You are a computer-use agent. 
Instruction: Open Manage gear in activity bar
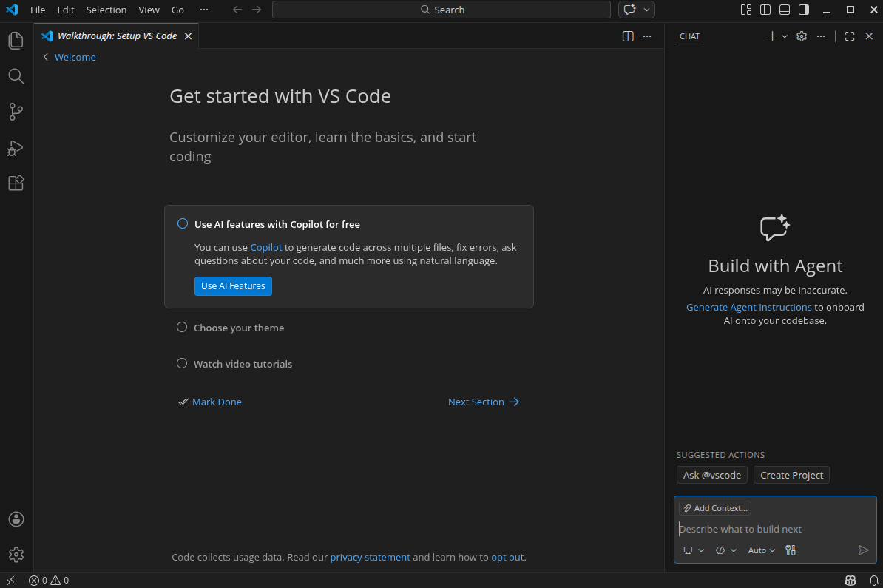coord(16,554)
